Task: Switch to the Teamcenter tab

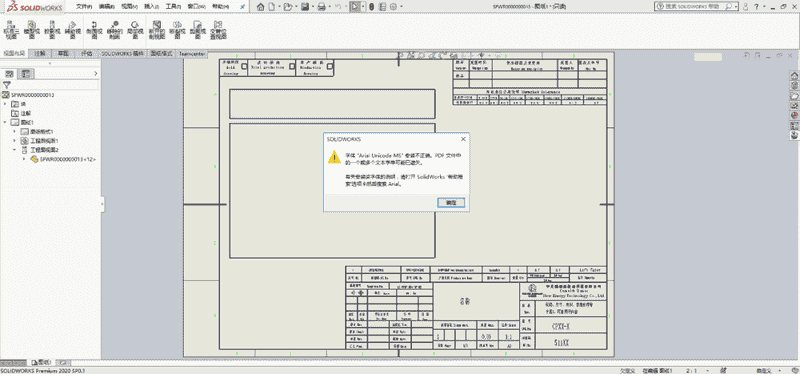Action: pyautogui.click(x=192, y=54)
